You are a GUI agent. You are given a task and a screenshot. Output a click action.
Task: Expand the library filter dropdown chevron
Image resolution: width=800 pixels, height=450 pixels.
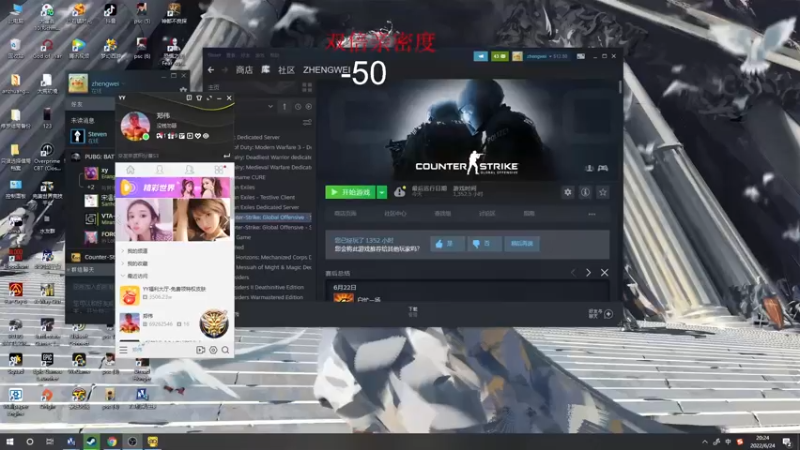(270, 107)
